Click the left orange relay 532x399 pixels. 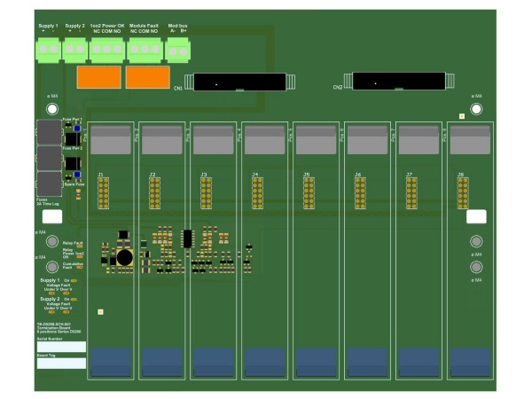(x=98, y=78)
